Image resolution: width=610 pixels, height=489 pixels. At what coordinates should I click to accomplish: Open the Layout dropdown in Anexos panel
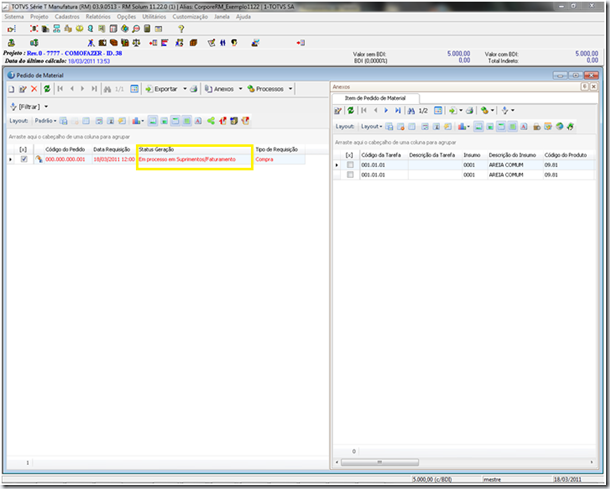pos(372,126)
